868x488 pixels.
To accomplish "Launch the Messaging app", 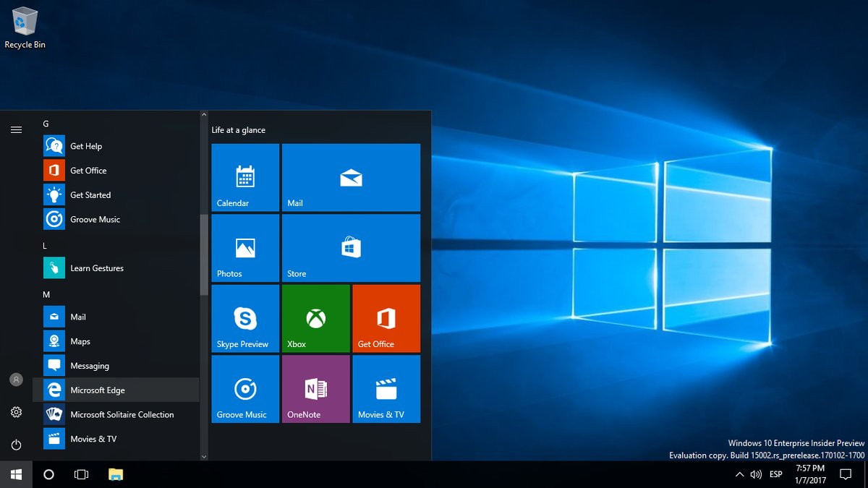I will 116,366.
